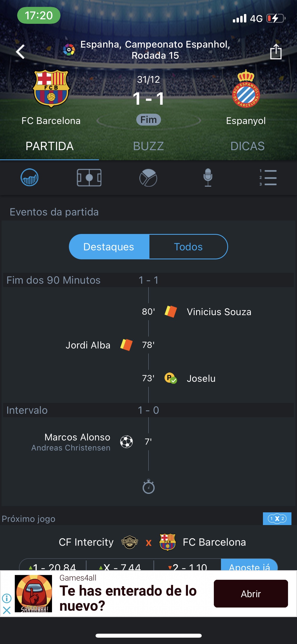Select the Destaques filter
Image resolution: width=297 pixels, height=644 pixels.
(109, 247)
